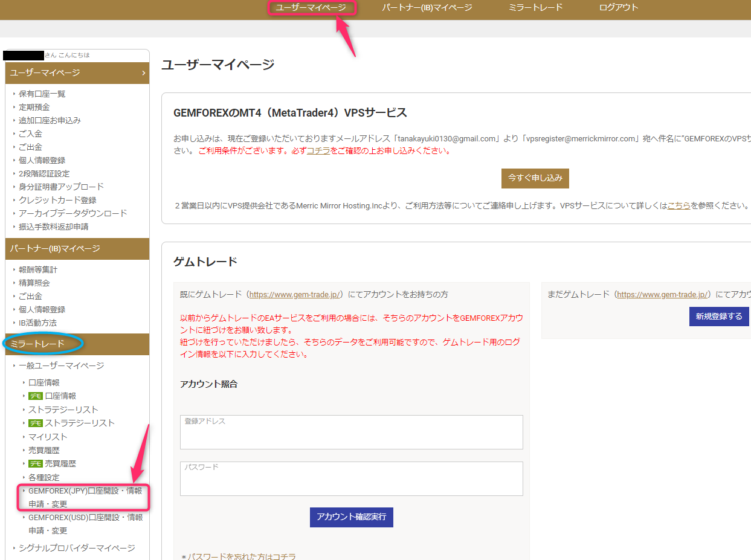751x560 pixels.
Task: Open 身分証明書アップロード page
Action: (x=61, y=187)
